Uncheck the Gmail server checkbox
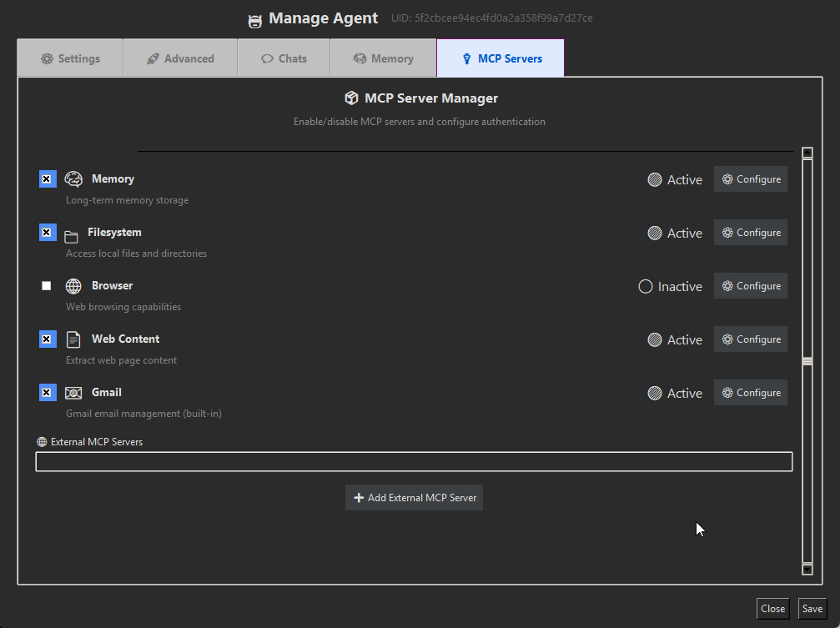Screen dimensions: 840x628 tap(47, 392)
